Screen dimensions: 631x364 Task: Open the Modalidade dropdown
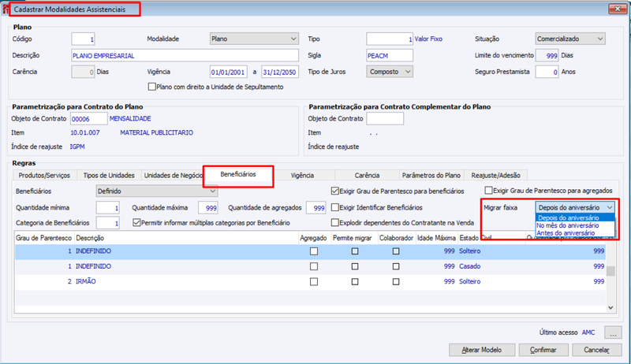254,39
